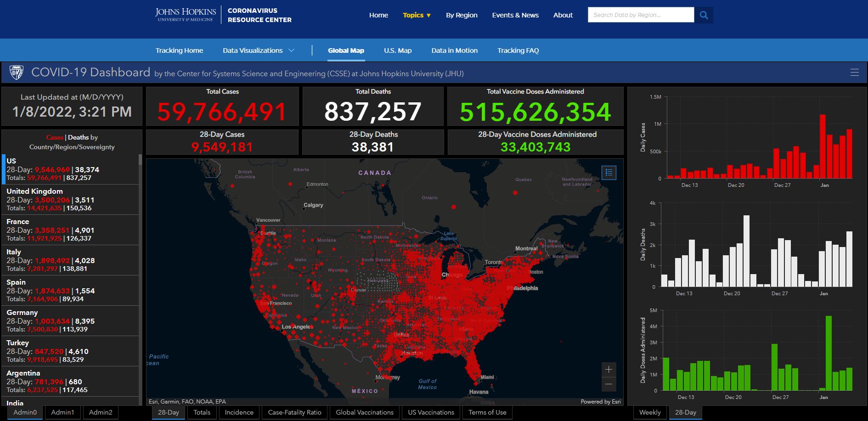The width and height of the screenshot is (868, 421).
Task: Select the US entry in country list
Action: point(70,169)
